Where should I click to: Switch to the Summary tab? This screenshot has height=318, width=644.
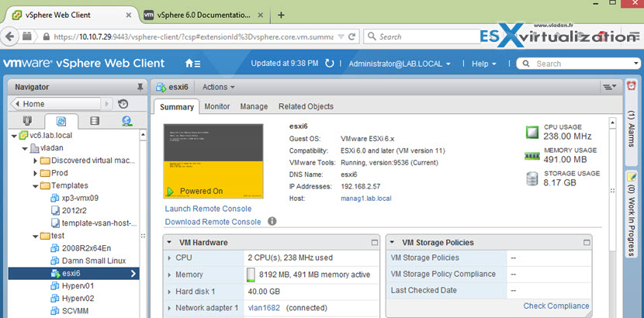(x=177, y=107)
